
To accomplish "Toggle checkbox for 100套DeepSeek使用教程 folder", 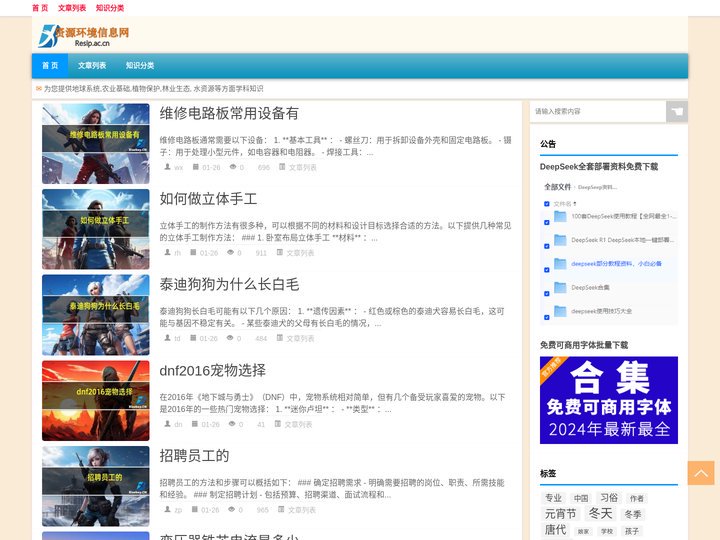I will point(546,223).
